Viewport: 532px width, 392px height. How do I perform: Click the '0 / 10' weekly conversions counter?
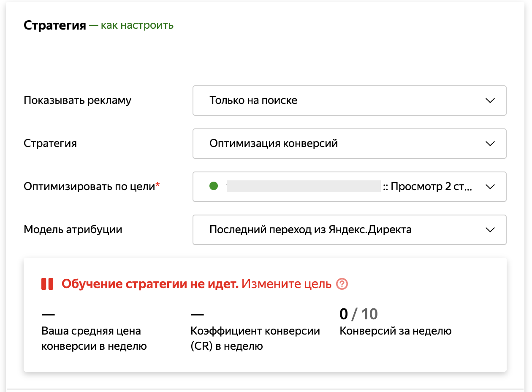pos(358,314)
